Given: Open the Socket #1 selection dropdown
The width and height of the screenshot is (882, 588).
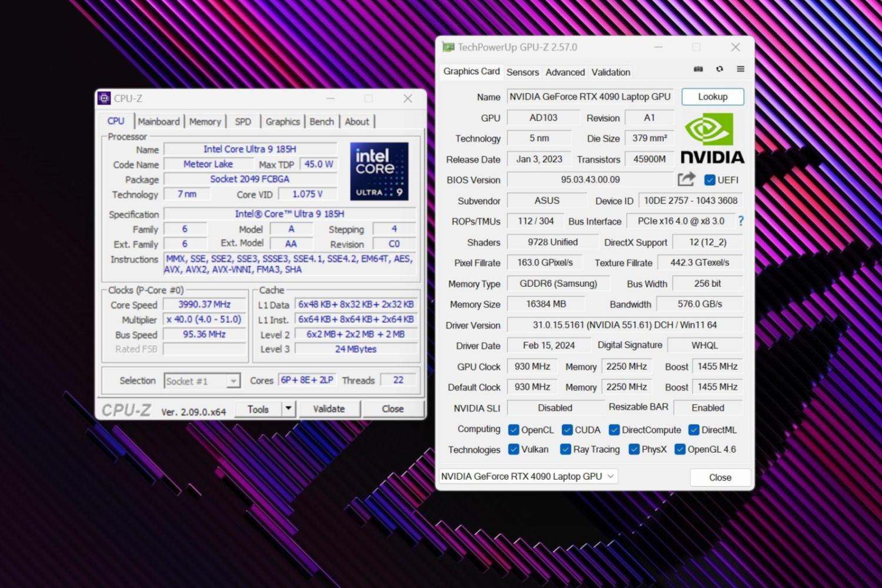Looking at the screenshot, I should (202, 381).
